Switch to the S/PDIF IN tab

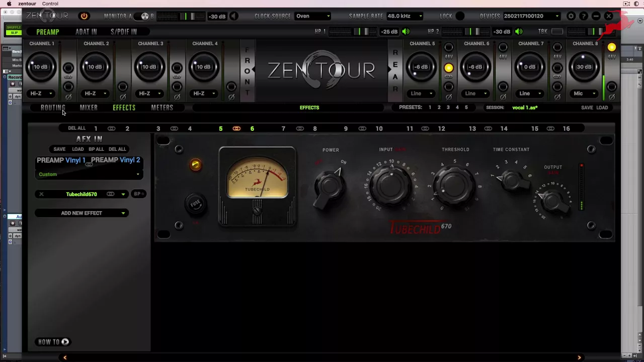(124, 32)
